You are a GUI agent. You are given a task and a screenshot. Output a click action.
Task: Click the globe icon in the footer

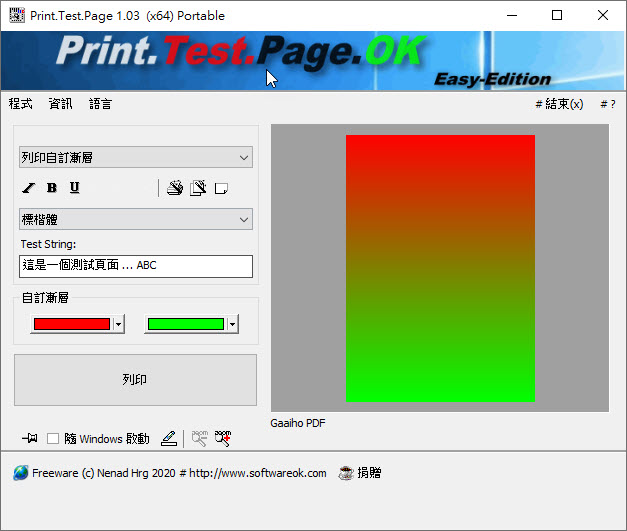click(20, 473)
